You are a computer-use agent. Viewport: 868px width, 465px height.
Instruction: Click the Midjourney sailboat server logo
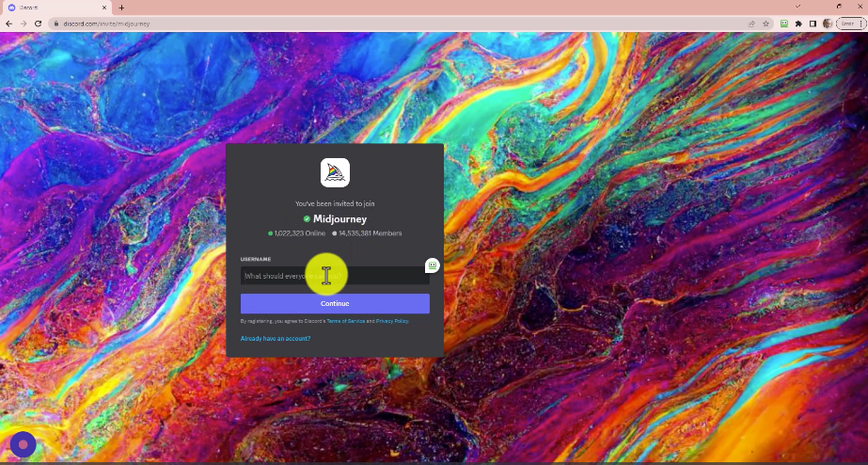tap(335, 172)
